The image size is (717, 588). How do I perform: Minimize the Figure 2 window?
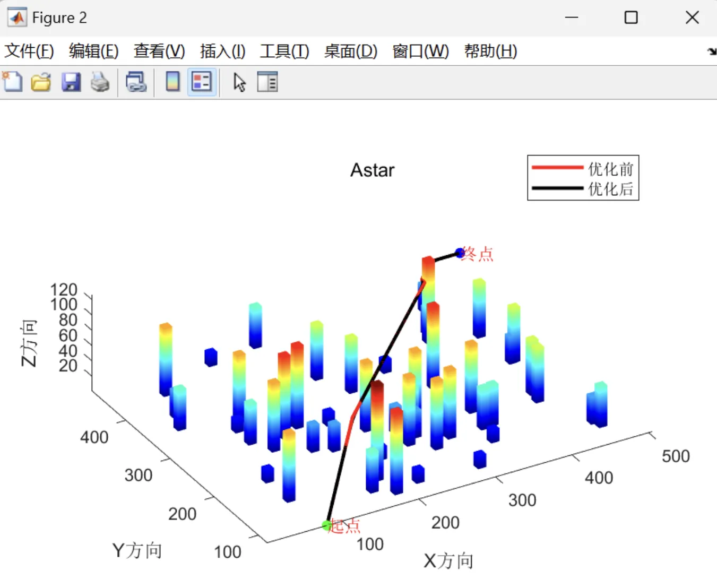pyautogui.click(x=572, y=18)
